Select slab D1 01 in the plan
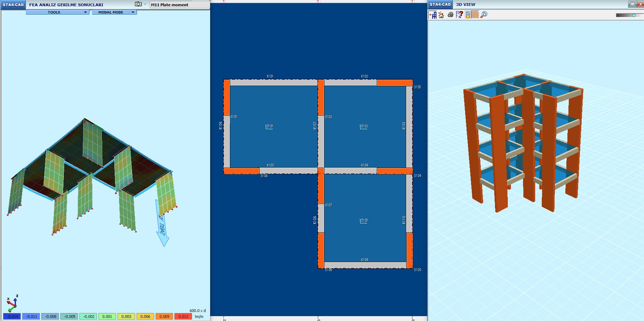 (269, 126)
